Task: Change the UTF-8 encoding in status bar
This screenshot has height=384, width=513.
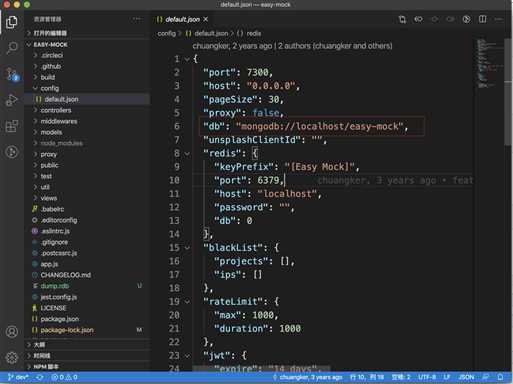Action: (x=427, y=377)
